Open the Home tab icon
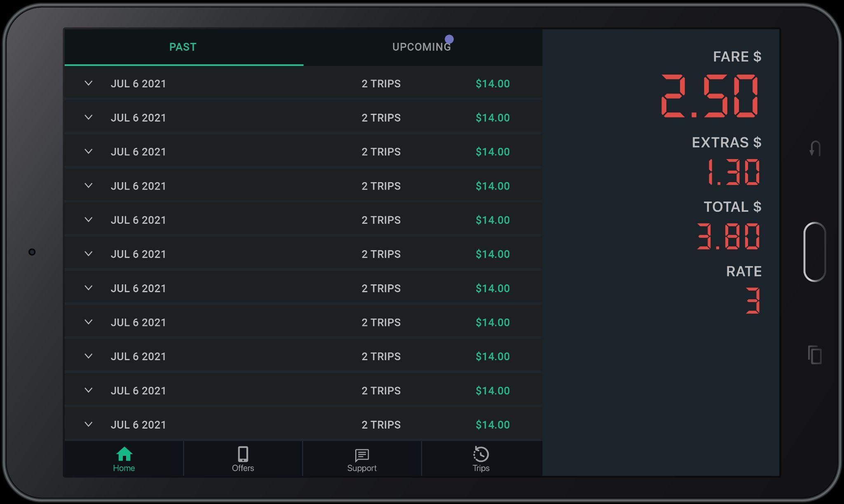Image resolution: width=844 pixels, height=504 pixels. click(124, 454)
